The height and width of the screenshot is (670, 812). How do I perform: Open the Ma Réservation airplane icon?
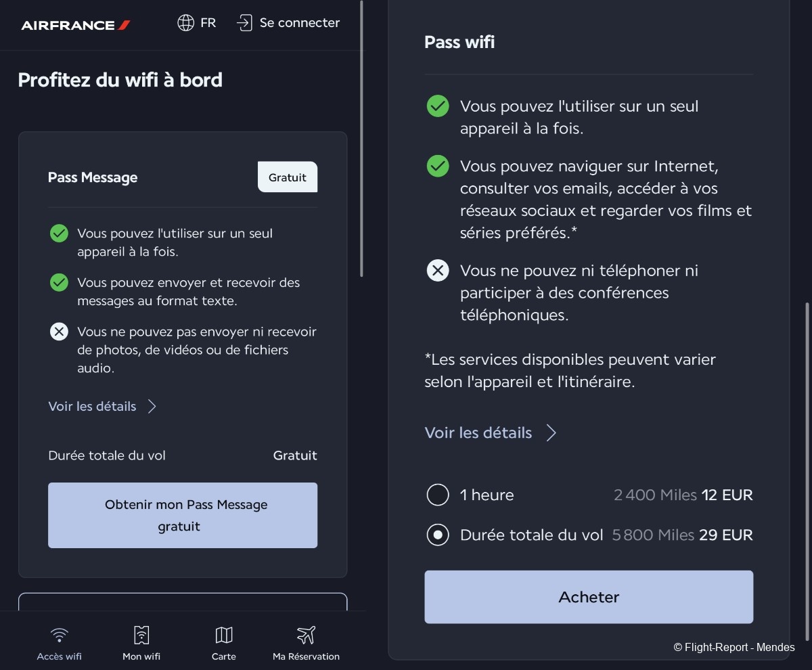coord(306,635)
